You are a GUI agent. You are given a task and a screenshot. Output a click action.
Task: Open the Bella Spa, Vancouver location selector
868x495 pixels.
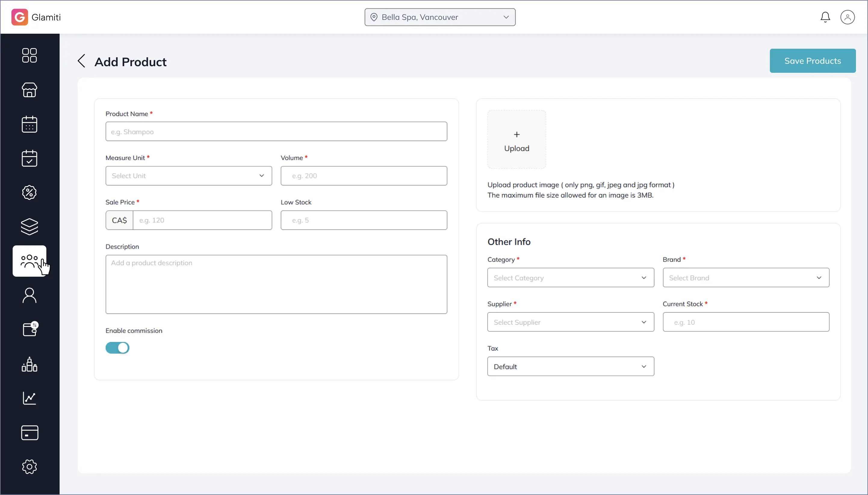pyautogui.click(x=440, y=17)
